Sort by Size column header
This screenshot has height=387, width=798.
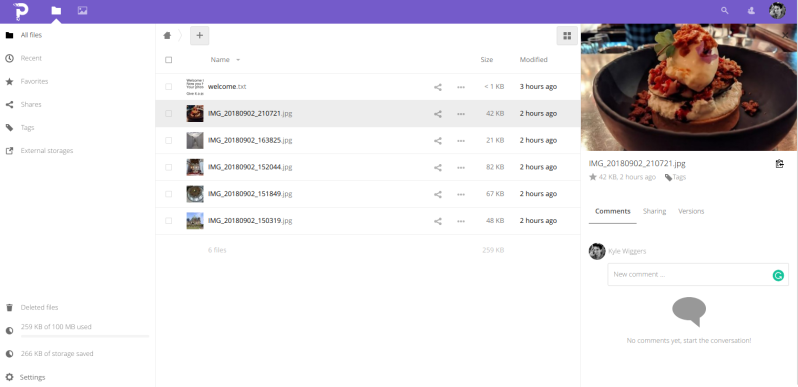pos(487,60)
